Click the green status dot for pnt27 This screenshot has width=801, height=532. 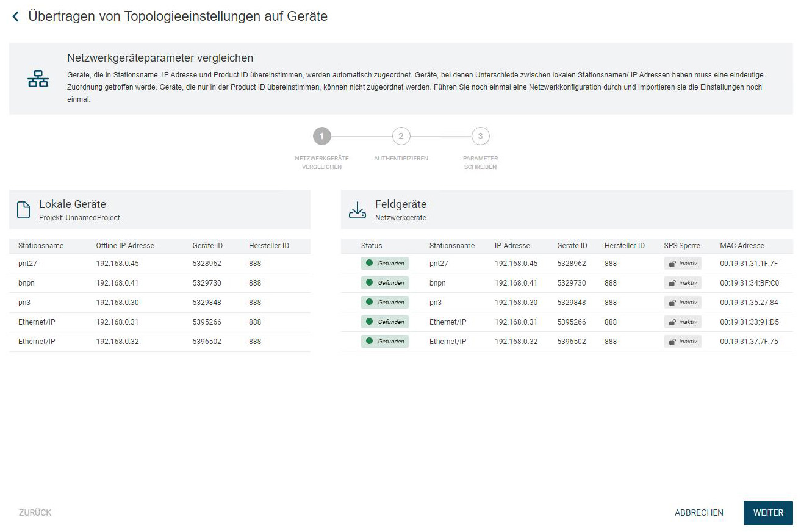369,263
